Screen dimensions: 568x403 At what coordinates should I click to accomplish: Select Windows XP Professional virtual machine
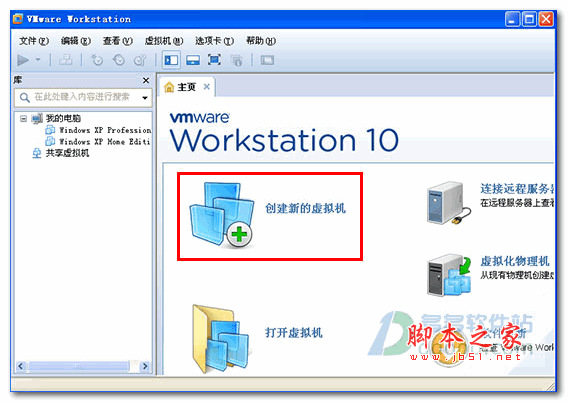click(x=105, y=130)
